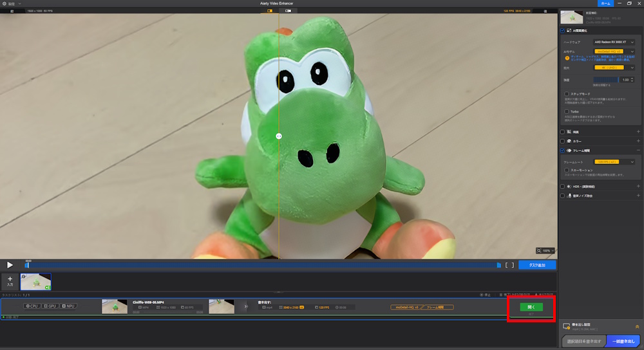Image resolution: width=644 pixels, height=350 pixels.
Task: Open AI model dropdown moDetail-HQ v3
Action: pos(614,51)
